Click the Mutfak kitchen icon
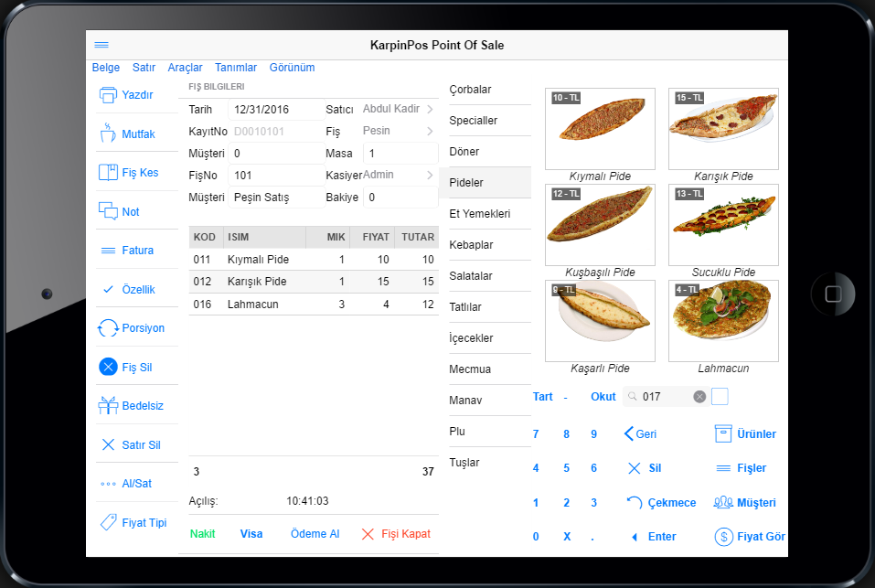The height and width of the screenshot is (588, 875). (108, 134)
